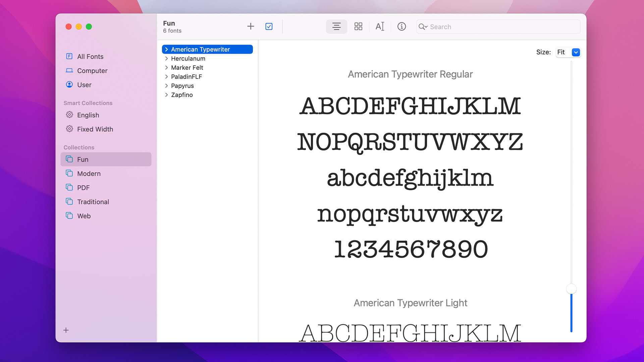Viewport: 644px width, 362px height.
Task: Add new collection with bottom plus icon
Action: coord(66,330)
